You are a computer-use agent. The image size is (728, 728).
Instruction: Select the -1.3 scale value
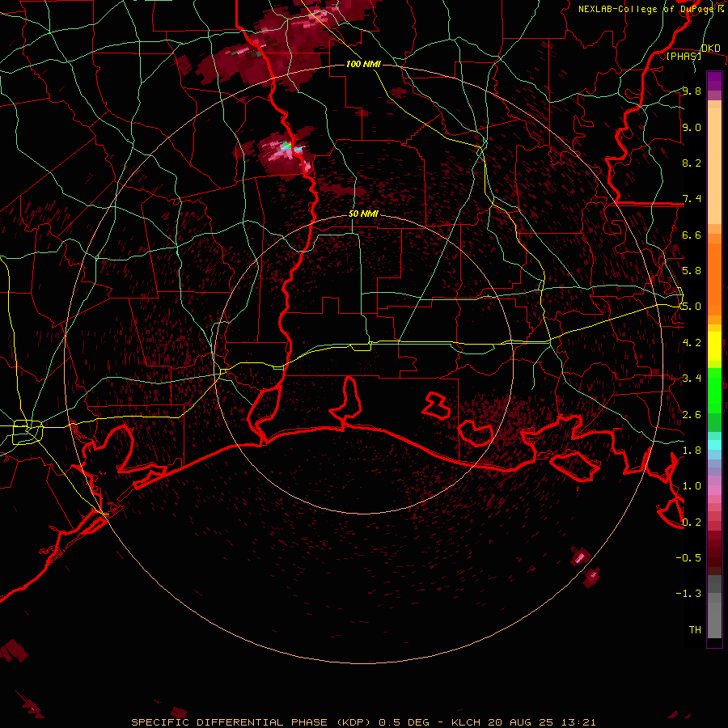tap(688, 594)
